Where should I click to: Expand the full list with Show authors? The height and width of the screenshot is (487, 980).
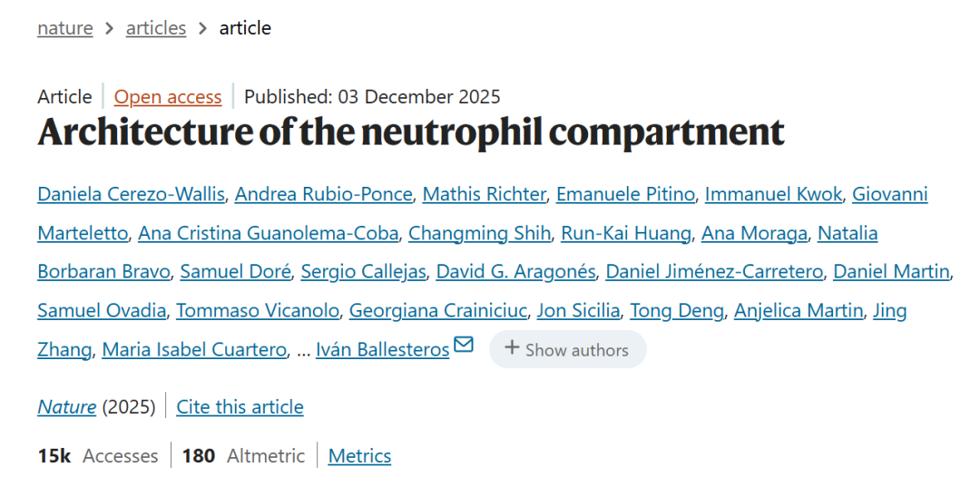click(x=567, y=349)
